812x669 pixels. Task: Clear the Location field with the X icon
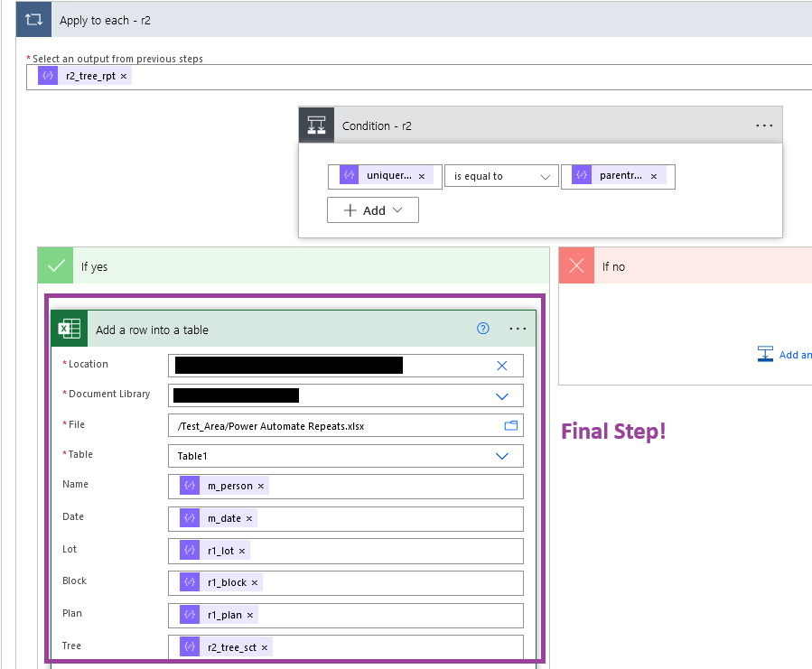503,366
